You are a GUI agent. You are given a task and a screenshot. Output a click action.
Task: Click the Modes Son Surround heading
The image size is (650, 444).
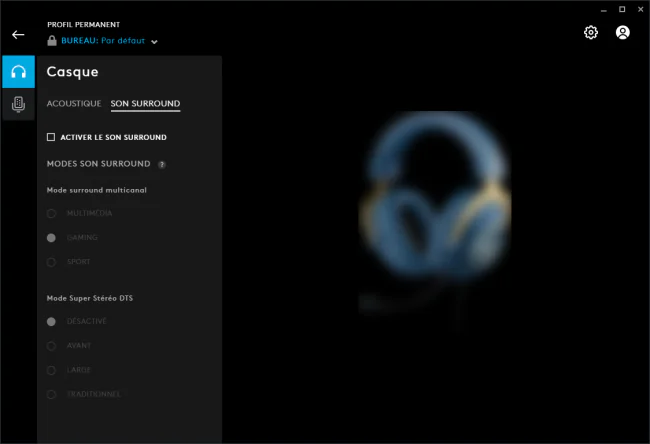[x=98, y=164]
